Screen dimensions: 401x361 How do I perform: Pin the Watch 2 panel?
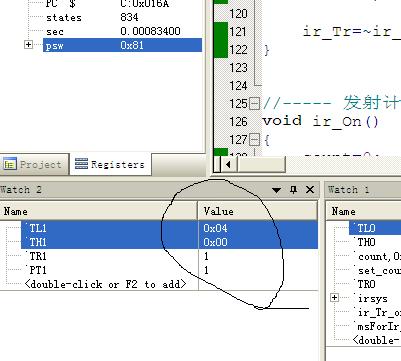point(293,190)
